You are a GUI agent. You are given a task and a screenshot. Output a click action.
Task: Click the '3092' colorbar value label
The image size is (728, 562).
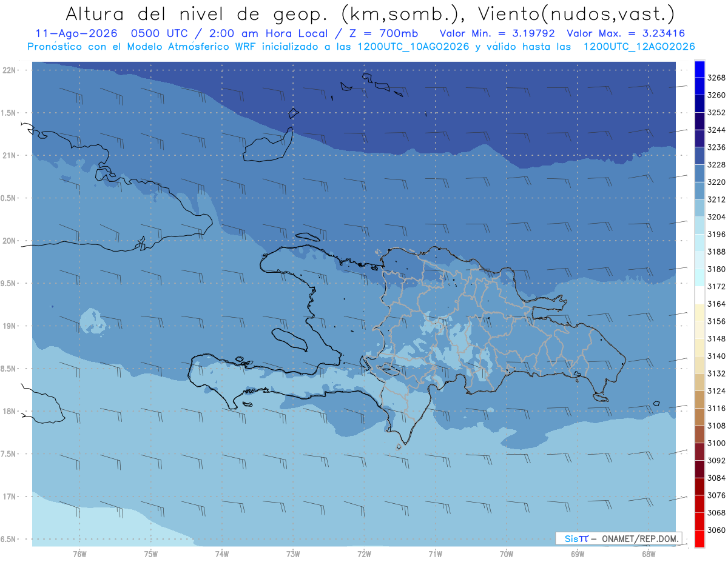716,461
